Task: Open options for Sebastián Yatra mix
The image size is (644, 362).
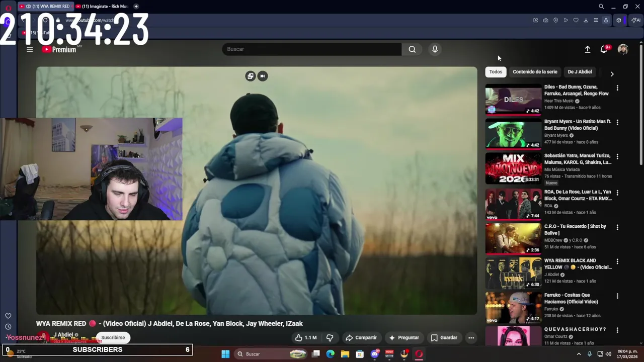Action: (x=617, y=157)
